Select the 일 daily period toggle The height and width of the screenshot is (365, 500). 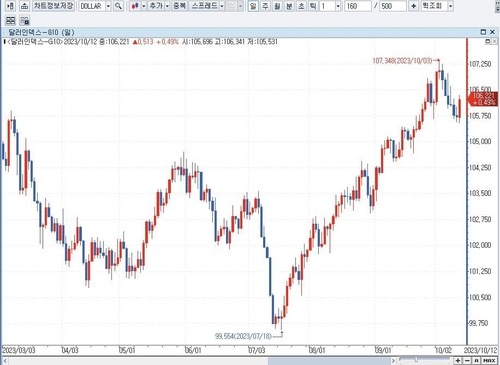[253, 6]
